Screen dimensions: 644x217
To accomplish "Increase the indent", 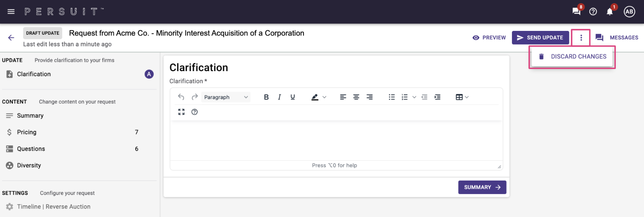I will (438, 97).
